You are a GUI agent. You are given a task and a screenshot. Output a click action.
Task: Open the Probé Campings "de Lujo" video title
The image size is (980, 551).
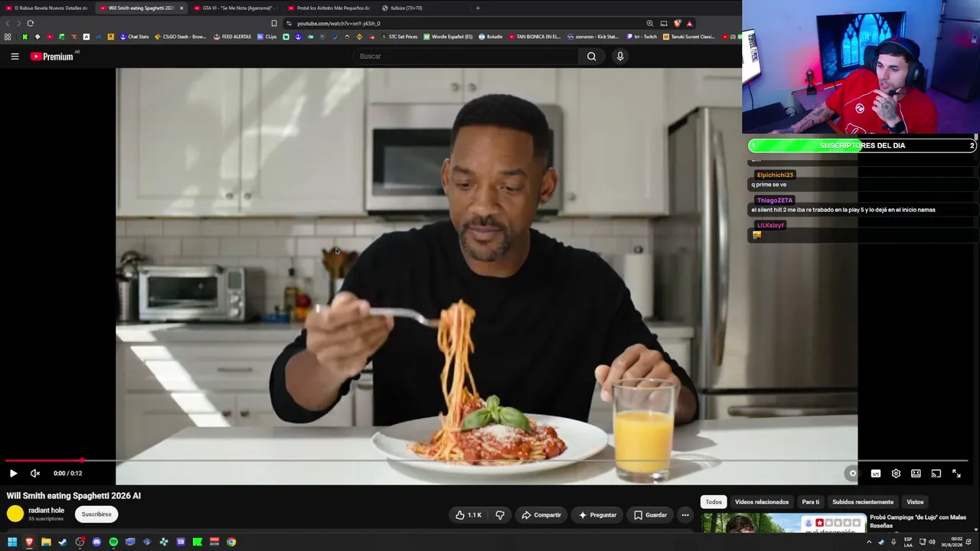click(919, 521)
